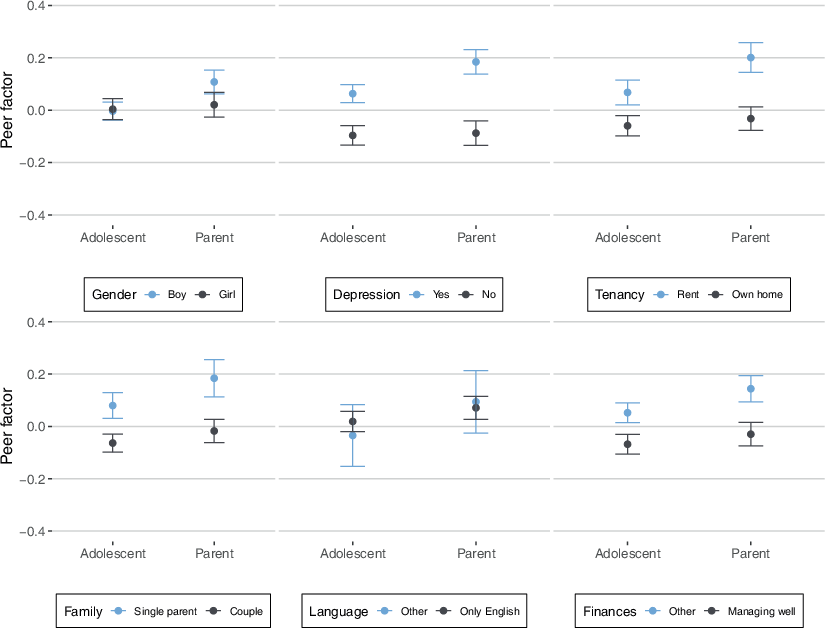
Task: Select the Yes marker in Depression legend
Action: click(411, 295)
